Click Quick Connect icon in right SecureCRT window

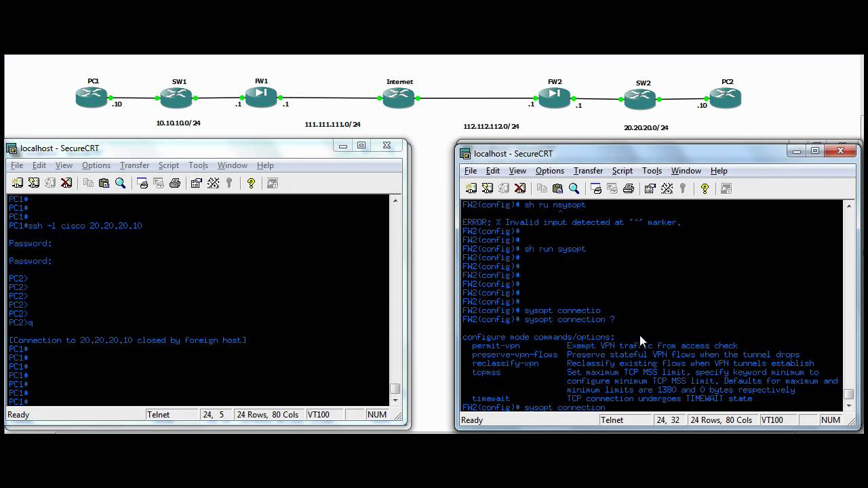[x=488, y=188]
